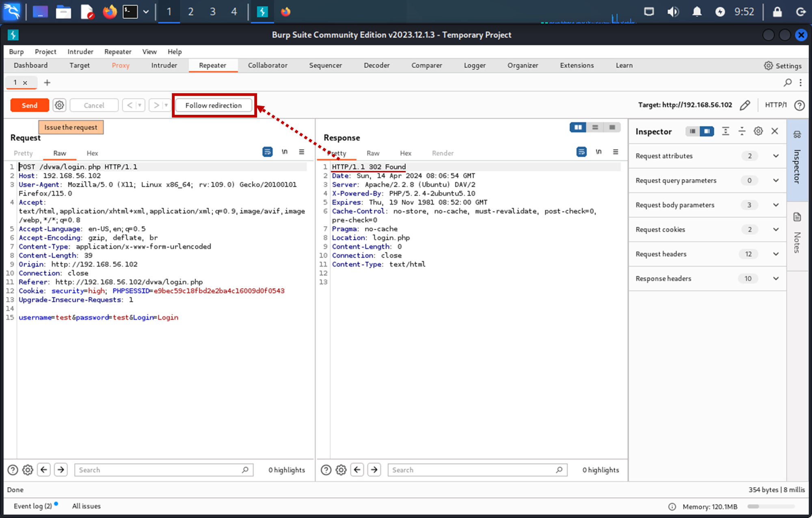Open Firefox from system panel
812x518 pixels.
(110, 12)
